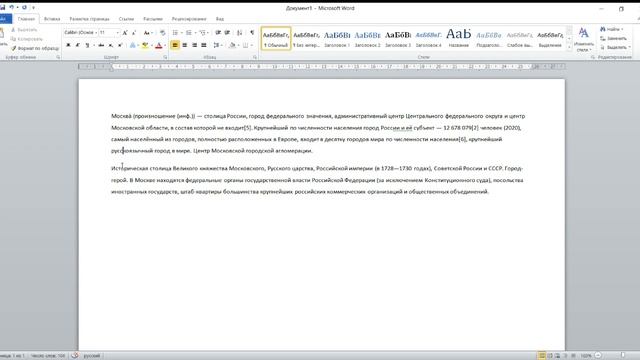The height and width of the screenshot is (360, 640).
Task: Open text effects icon
Action: [132, 45]
